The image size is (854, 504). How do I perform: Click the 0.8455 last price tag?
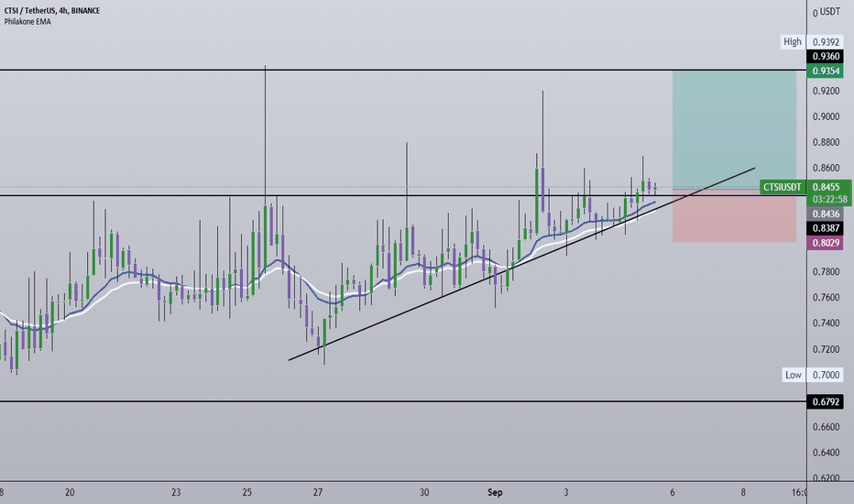pyautogui.click(x=828, y=187)
